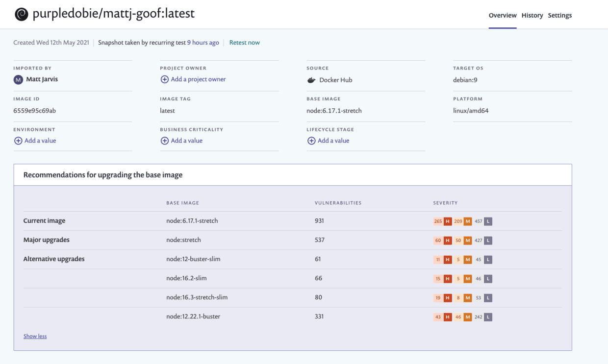
Task: Click the M badge in Current image row
Action: 468,221
